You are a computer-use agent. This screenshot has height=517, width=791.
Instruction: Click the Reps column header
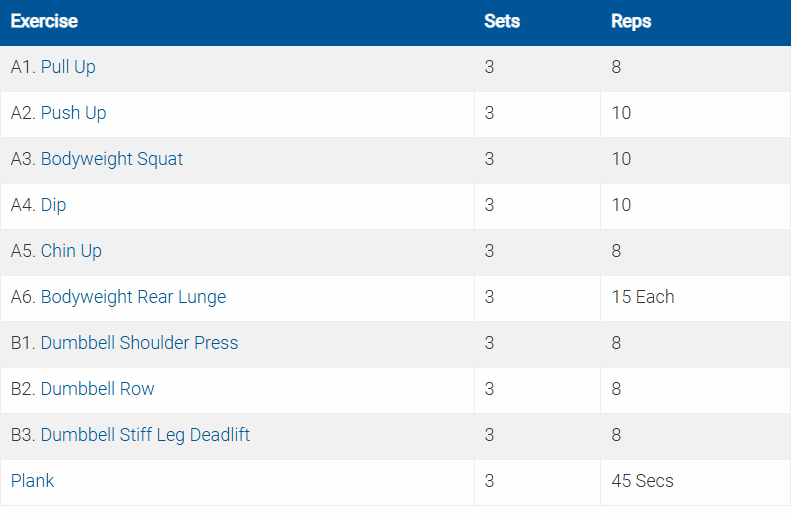pos(631,21)
